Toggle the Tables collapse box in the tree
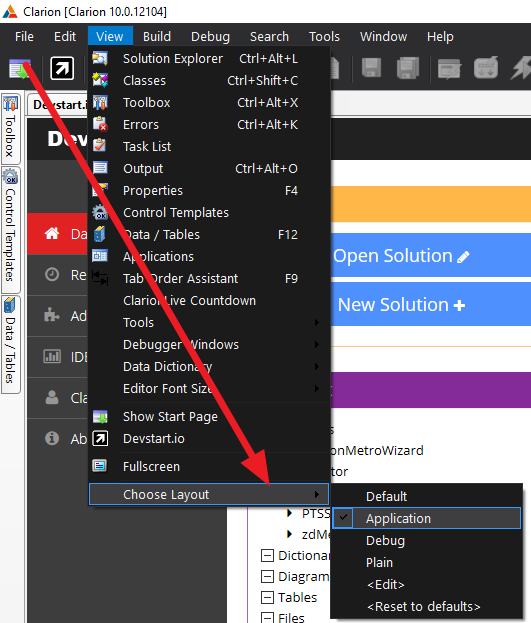531x623 pixels. (x=267, y=597)
